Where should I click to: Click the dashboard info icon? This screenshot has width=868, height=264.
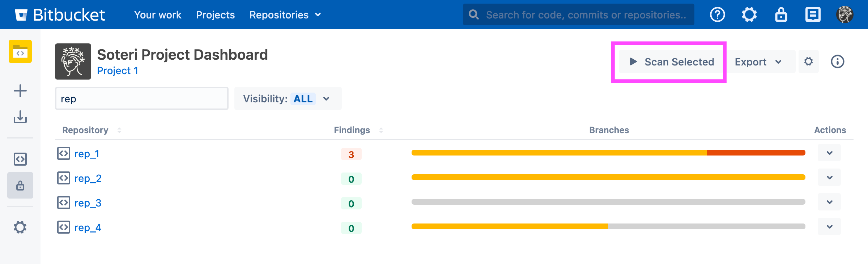pos(837,62)
